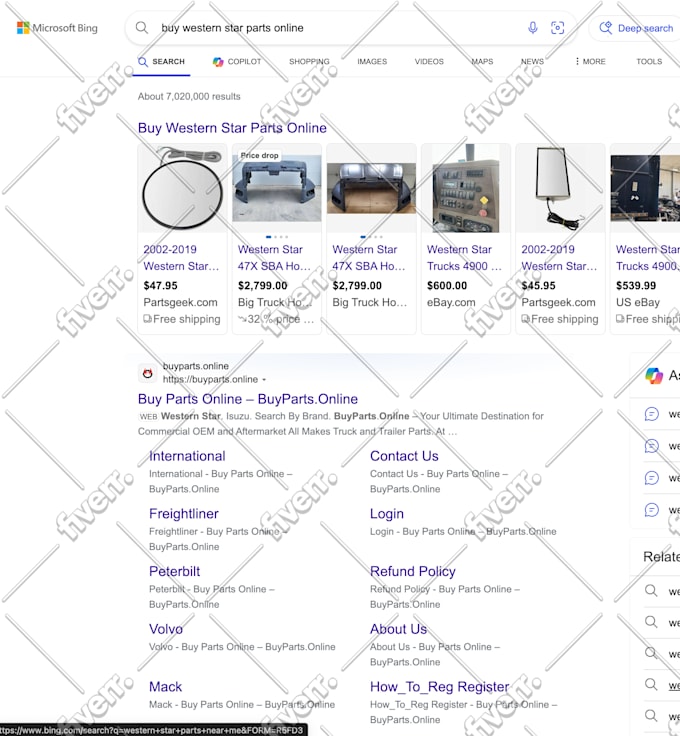Open Deep search
Screen dimensions: 680x736
click(636, 28)
